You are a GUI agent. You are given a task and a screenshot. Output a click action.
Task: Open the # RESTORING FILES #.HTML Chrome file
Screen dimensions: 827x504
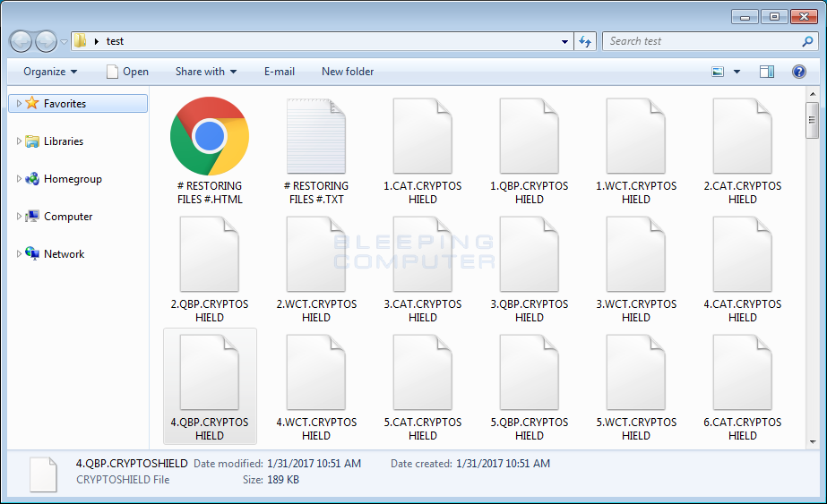[x=210, y=136]
